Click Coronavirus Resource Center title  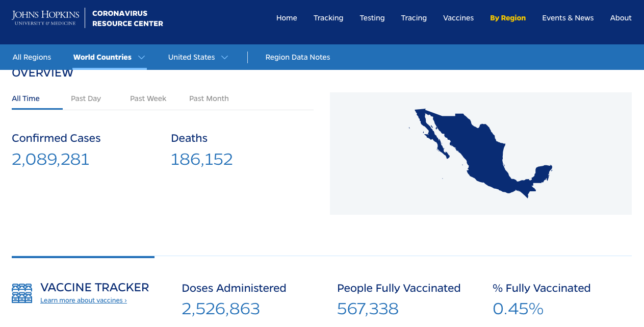[127, 18]
